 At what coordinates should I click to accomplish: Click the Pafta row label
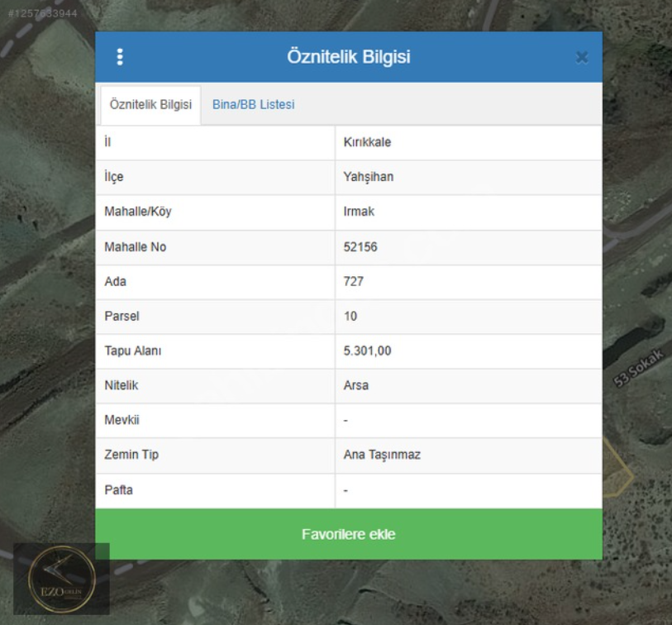pos(118,490)
